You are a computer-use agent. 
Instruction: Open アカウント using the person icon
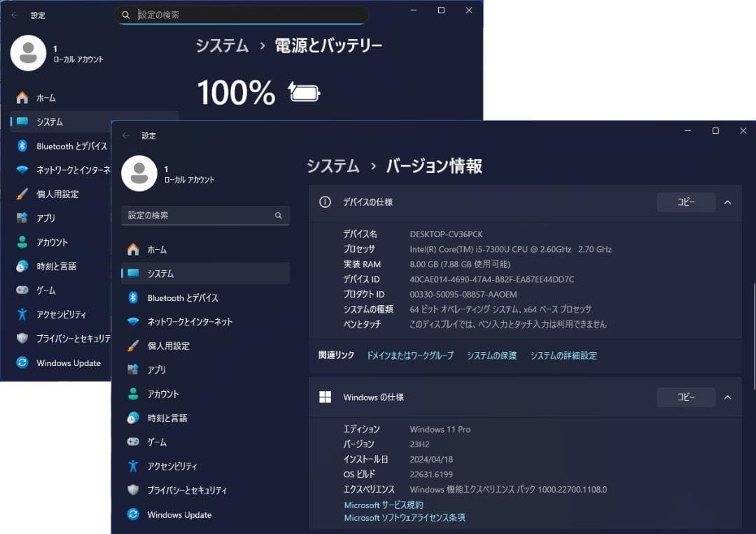134,393
